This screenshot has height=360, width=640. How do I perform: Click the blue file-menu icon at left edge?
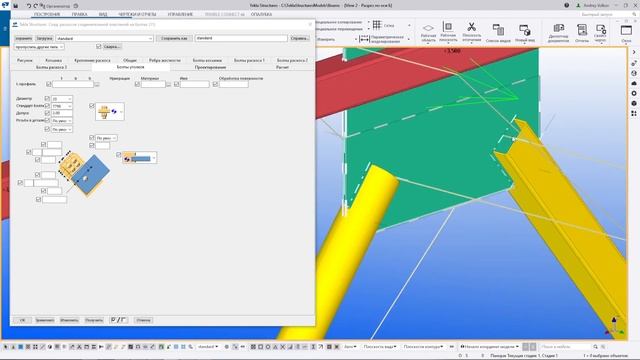point(5,29)
